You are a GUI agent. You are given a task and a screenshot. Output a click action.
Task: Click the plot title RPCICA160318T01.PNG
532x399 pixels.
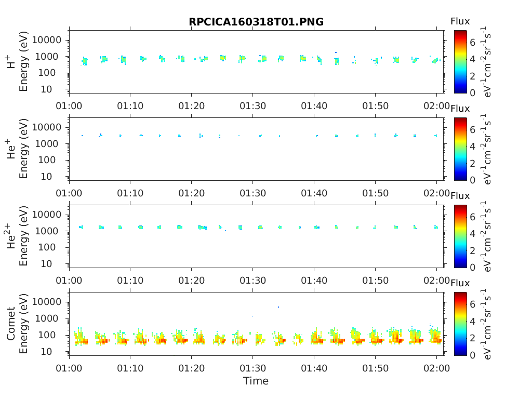[256, 22]
